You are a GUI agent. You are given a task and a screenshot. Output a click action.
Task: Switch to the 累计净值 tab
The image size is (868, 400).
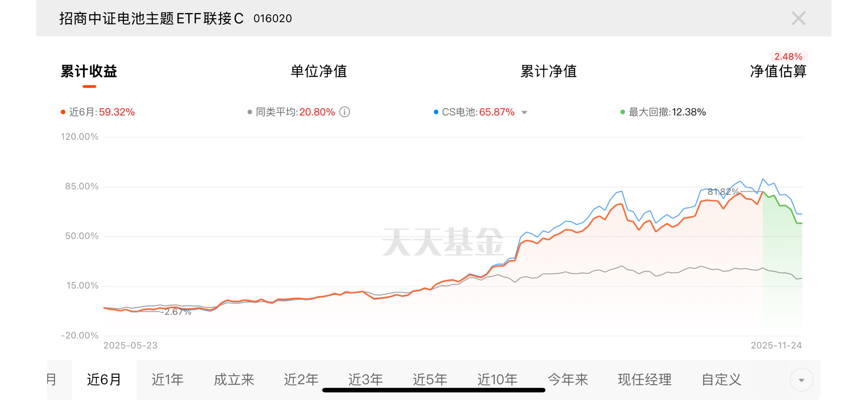548,71
